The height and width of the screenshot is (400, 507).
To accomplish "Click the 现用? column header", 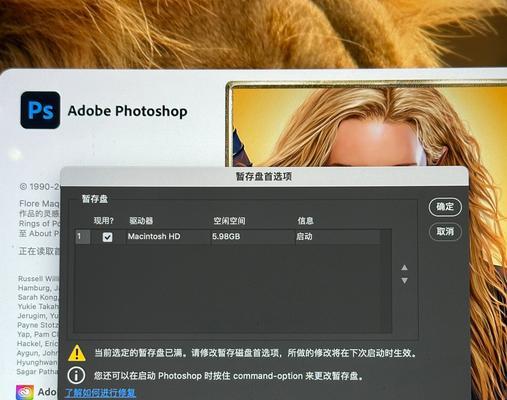I will pyautogui.click(x=103, y=221).
